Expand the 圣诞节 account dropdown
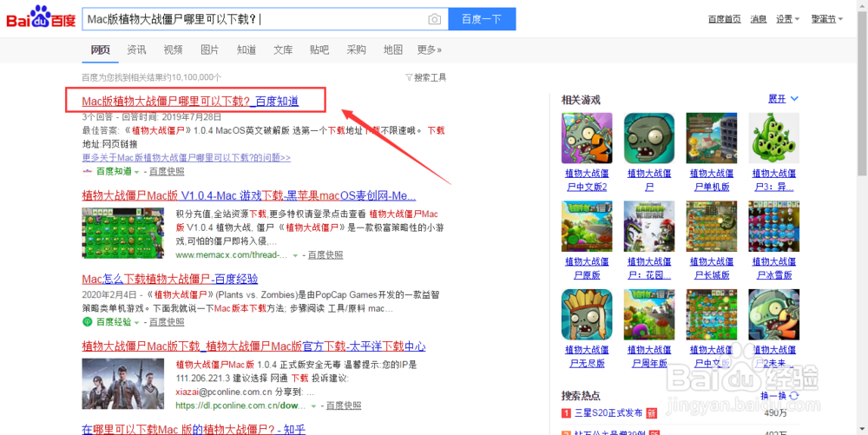The width and height of the screenshot is (868, 435). 827,19
